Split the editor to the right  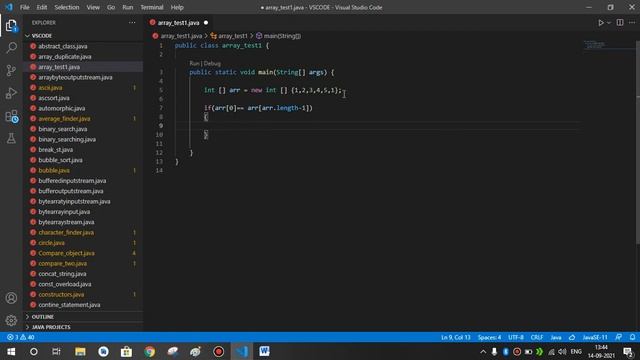620,22
